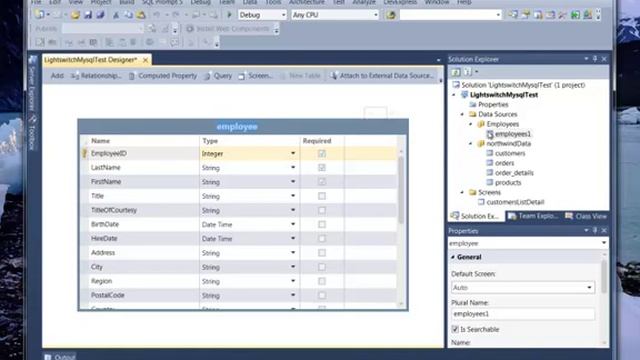This screenshot has height=360, width=640.
Task: Open the Debug menu
Action: [200, 2]
